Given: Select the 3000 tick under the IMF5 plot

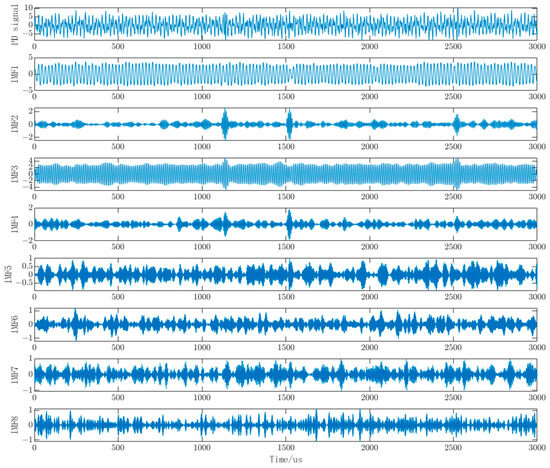Looking at the screenshot, I should (537, 297).
